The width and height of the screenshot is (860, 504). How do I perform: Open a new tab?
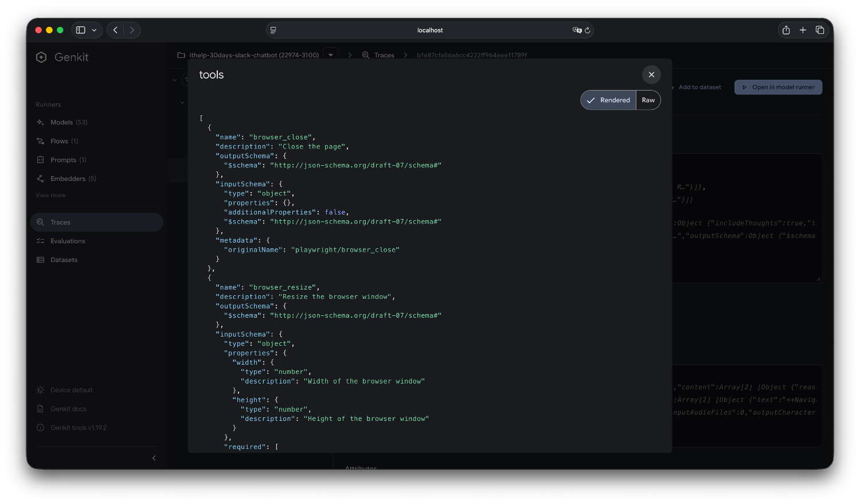pos(803,30)
